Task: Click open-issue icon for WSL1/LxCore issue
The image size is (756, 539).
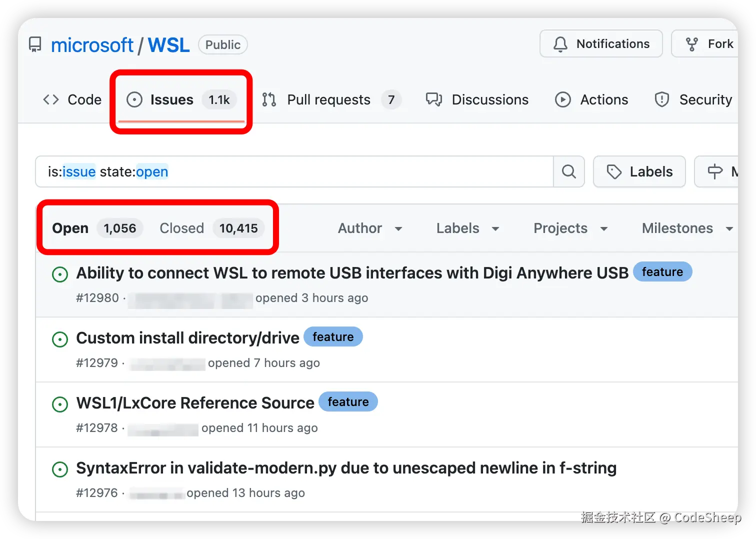Action: [60, 404]
